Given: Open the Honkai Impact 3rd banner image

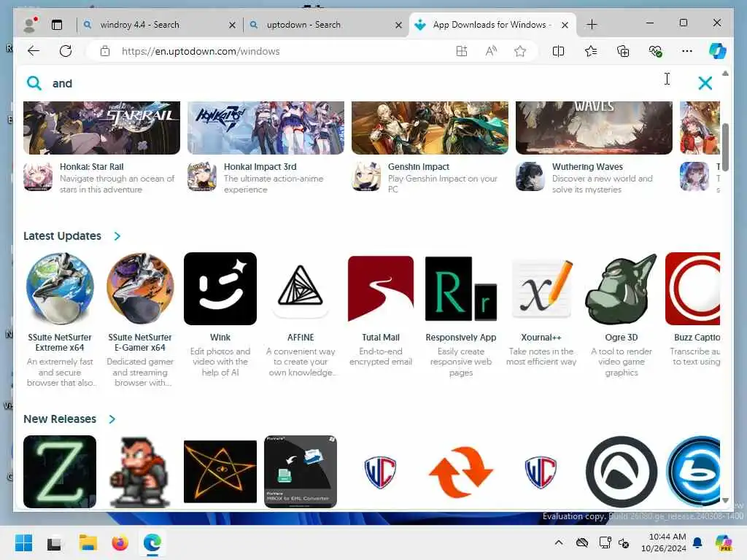Looking at the screenshot, I should [266, 128].
